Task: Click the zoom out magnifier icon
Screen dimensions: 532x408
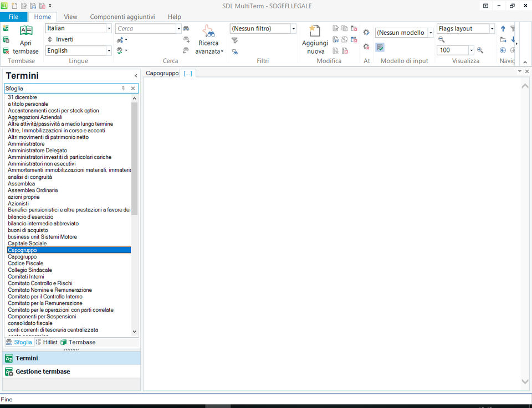Action: point(441,39)
